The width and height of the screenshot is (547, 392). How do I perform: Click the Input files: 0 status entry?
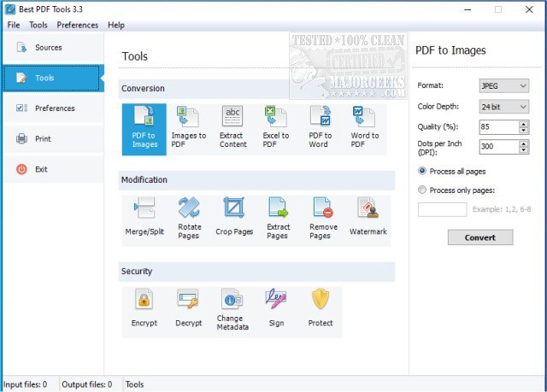click(25, 384)
